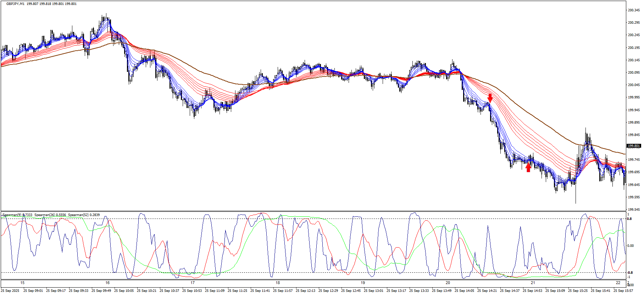Click the red up arrow buy signal

528,167
